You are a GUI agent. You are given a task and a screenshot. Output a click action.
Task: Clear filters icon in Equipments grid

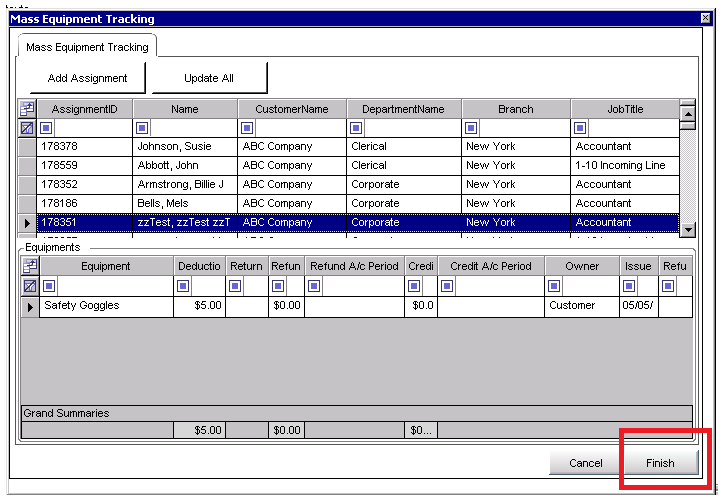click(x=30, y=286)
